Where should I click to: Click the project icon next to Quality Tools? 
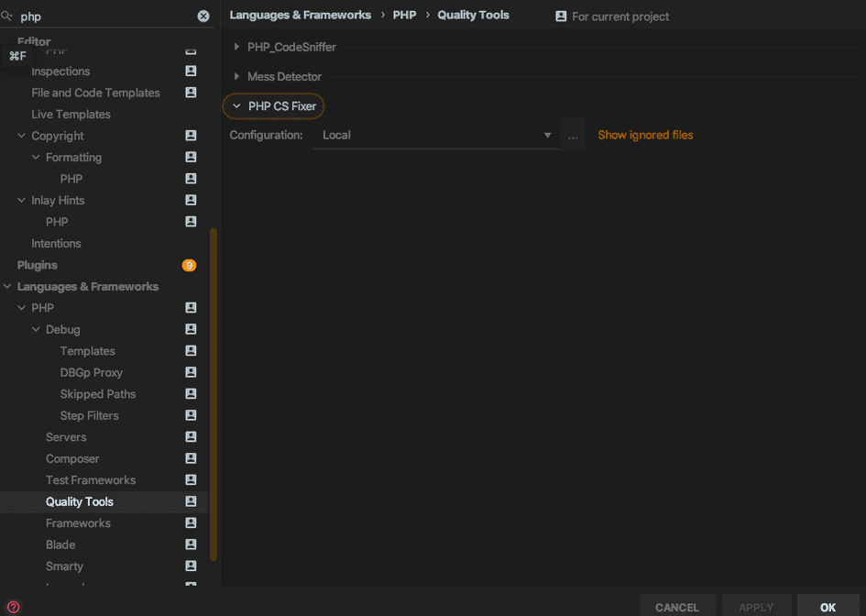pyautogui.click(x=190, y=501)
